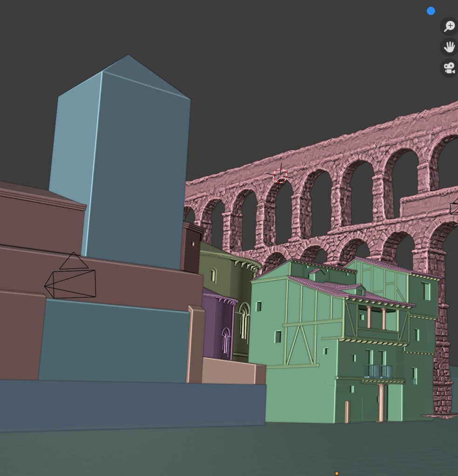The height and width of the screenshot is (476, 458).
Task: Click the zoom magnifier viewport button
Action: [x=449, y=26]
